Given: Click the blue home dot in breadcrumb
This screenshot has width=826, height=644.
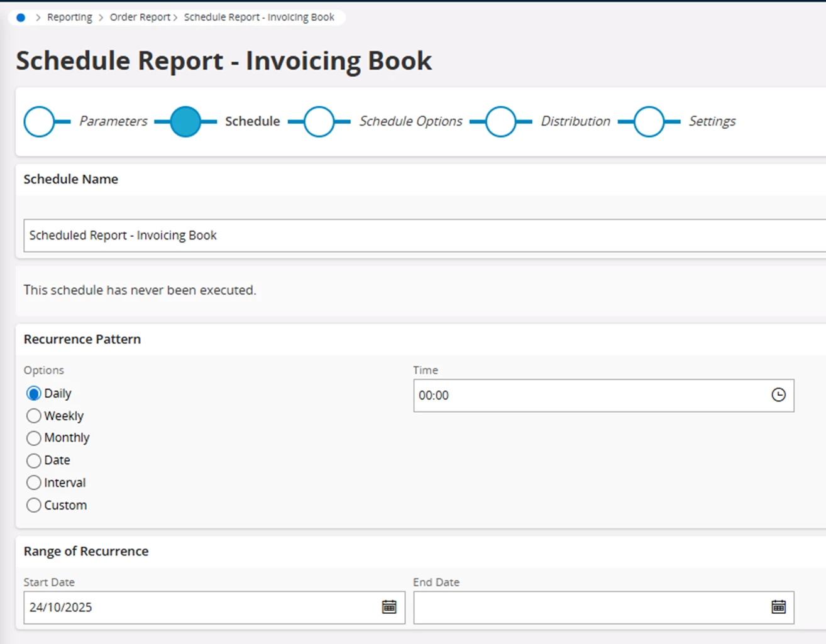Looking at the screenshot, I should [21, 18].
